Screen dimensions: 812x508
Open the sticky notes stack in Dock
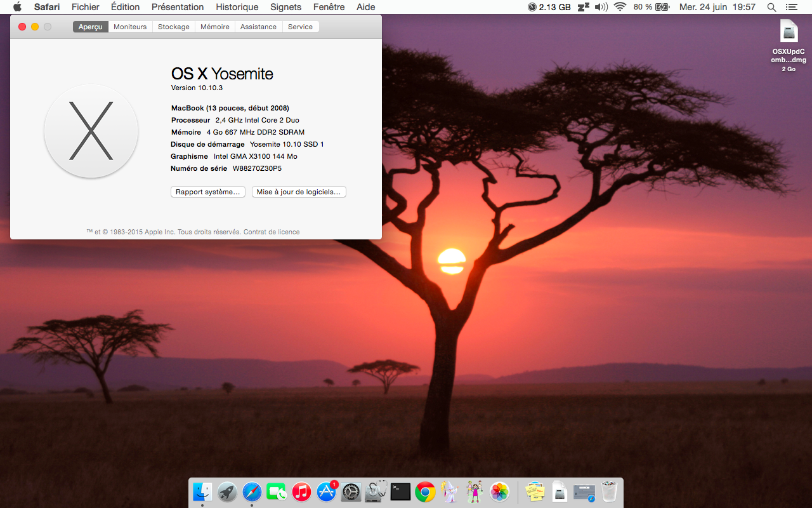tap(535, 491)
